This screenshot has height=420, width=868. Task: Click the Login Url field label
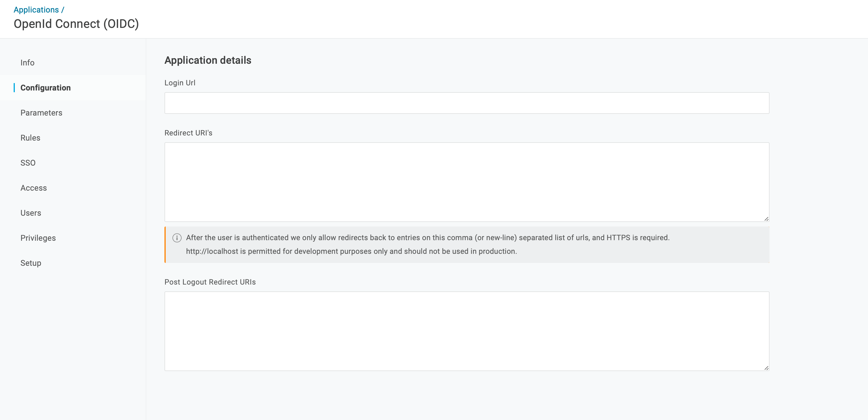tap(180, 83)
